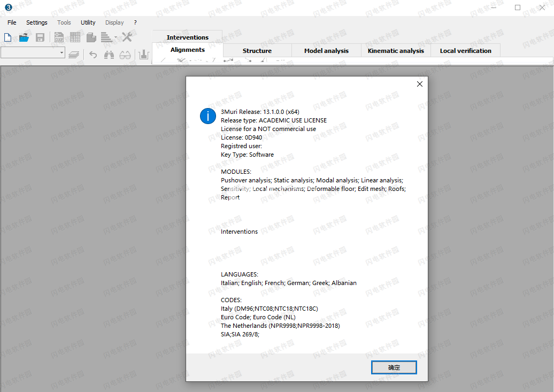Minimize the 3Muri main window
The width and height of the screenshot is (554, 392).
coord(493,7)
